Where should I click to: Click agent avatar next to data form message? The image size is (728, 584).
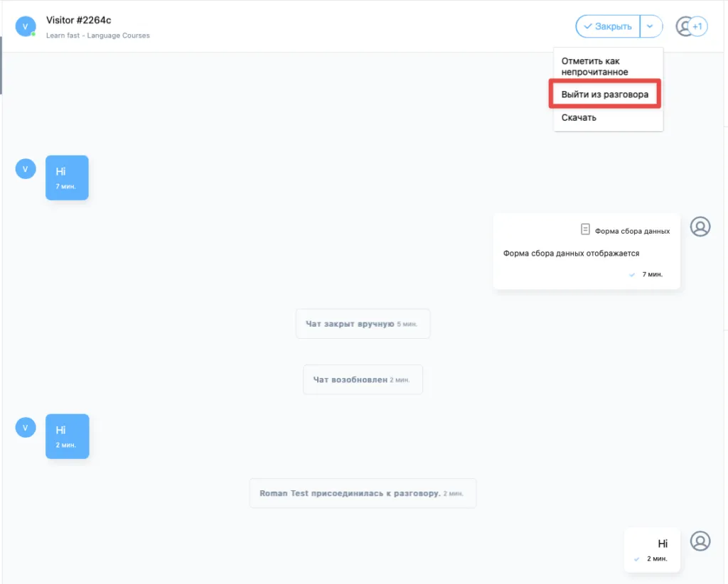coord(700,227)
